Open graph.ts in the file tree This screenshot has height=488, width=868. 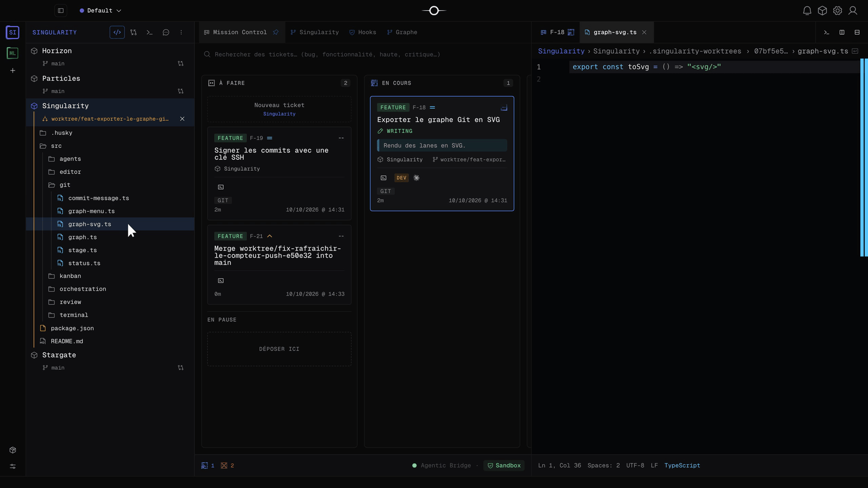click(110, 237)
